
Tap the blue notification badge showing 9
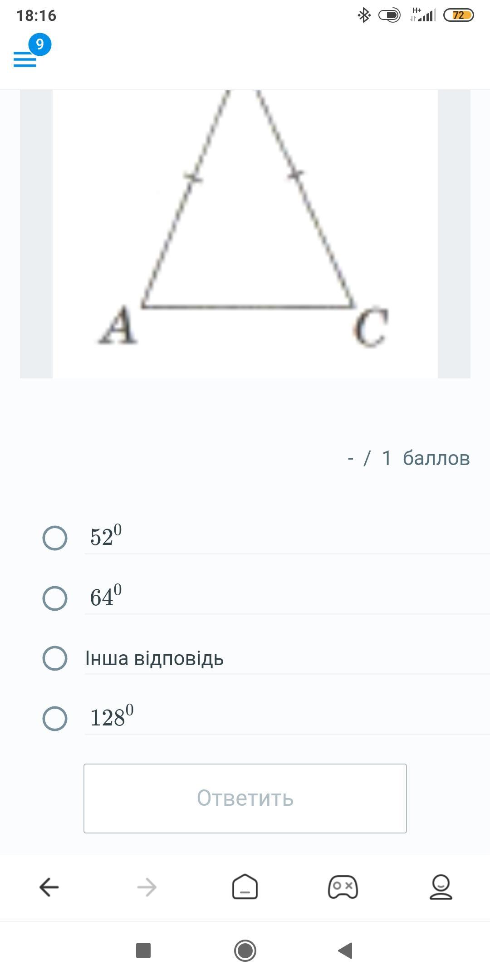point(40,44)
